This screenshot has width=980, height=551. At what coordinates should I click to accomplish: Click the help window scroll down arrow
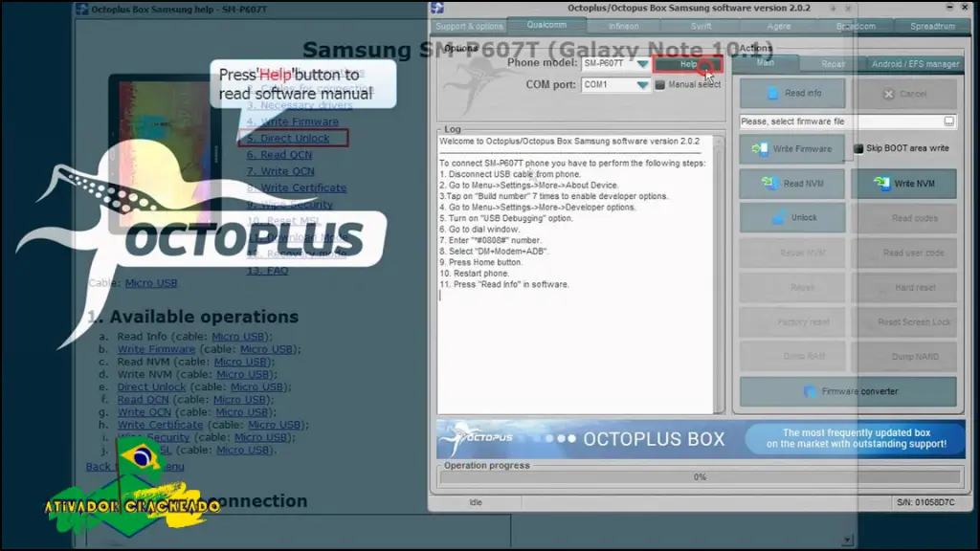click(848, 540)
